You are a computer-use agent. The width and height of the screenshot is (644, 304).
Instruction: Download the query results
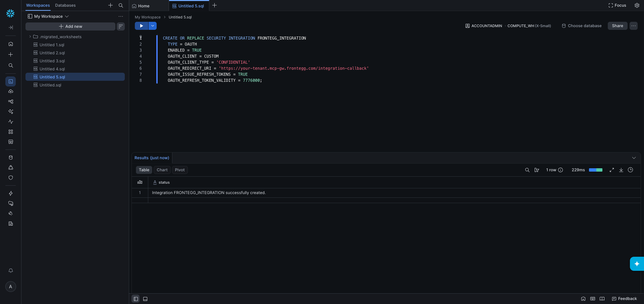(621, 170)
